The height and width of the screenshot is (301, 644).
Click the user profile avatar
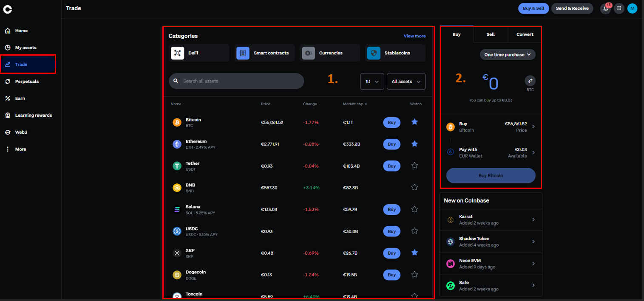(x=632, y=8)
